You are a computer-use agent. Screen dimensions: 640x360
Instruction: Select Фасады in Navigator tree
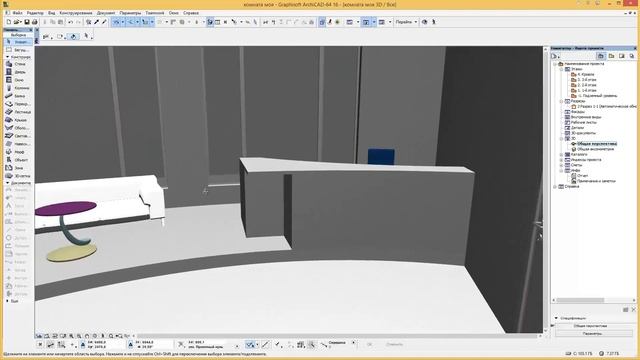(578, 112)
